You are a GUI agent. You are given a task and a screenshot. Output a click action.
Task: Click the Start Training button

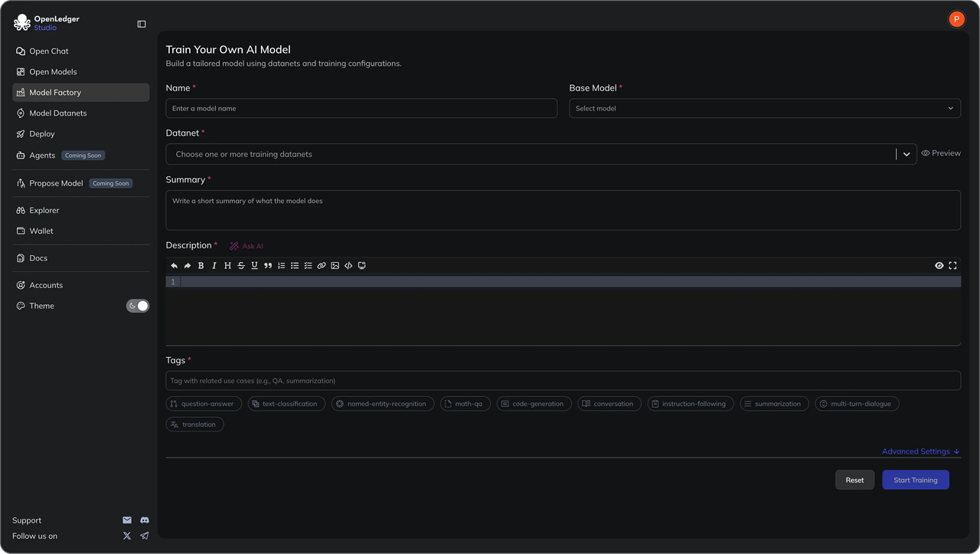[915, 479]
